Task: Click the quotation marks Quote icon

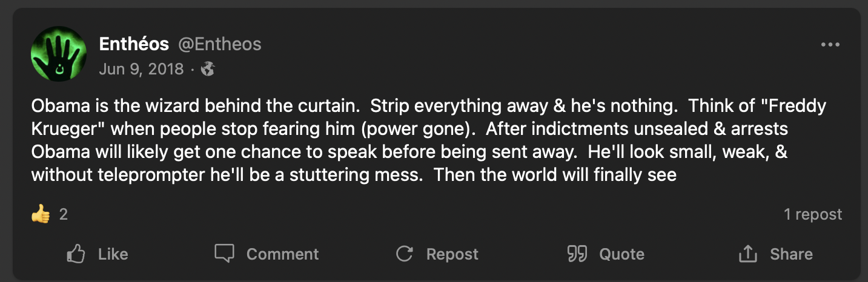Action: [x=577, y=254]
